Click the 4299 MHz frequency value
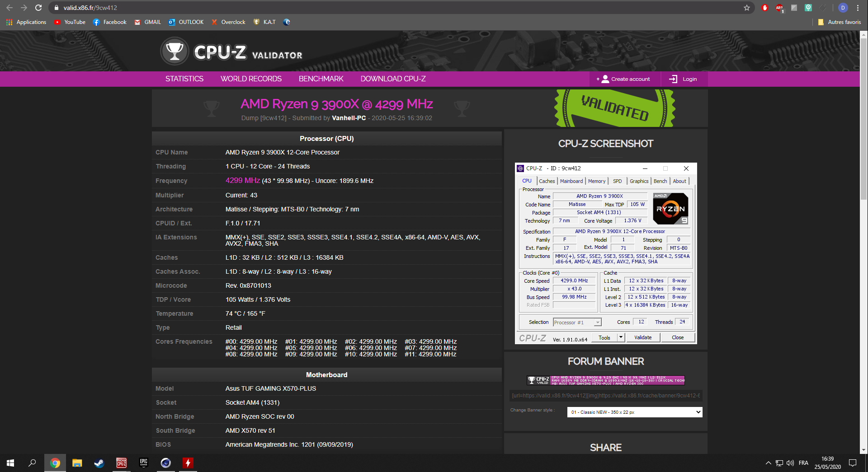 coord(243,180)
